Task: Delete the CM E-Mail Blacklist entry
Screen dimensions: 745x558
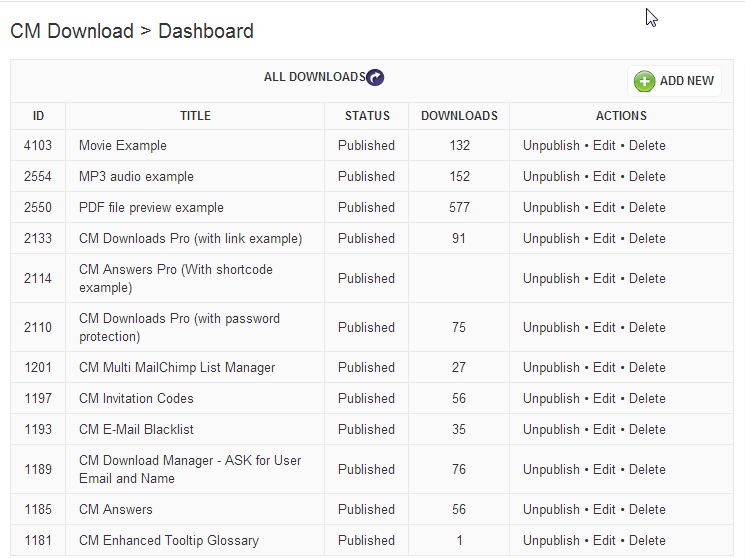Action: tap(647, 430)
